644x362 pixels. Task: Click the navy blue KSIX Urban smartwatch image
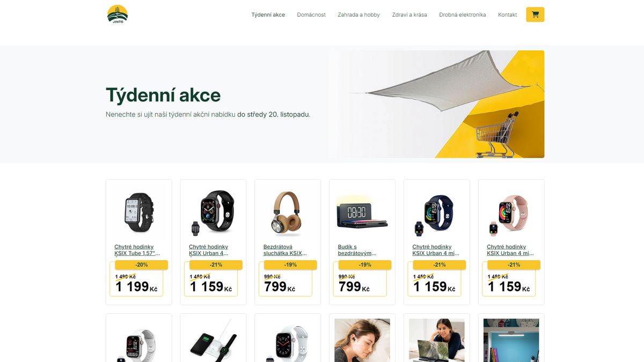point(437,212)
